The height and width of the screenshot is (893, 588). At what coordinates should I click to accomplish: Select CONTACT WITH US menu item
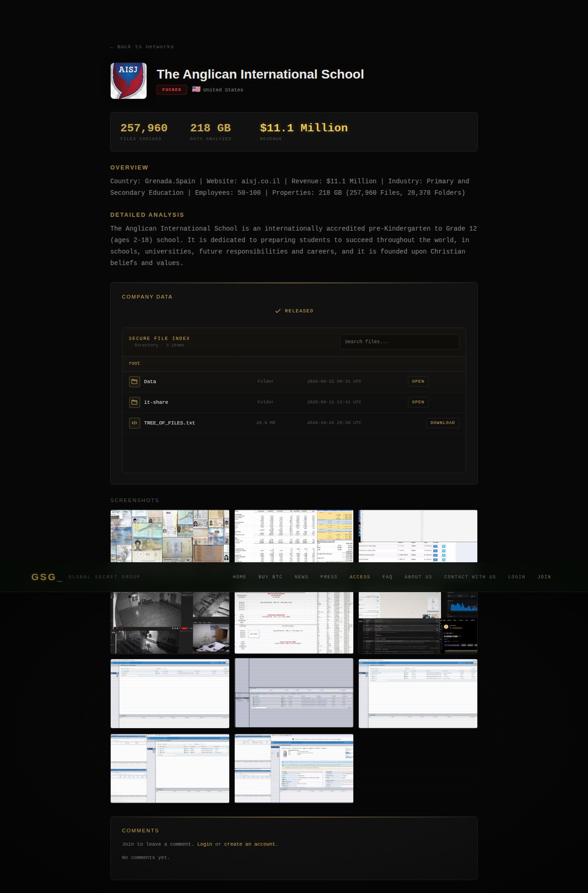pyautogui.click(x=470, y=577)
